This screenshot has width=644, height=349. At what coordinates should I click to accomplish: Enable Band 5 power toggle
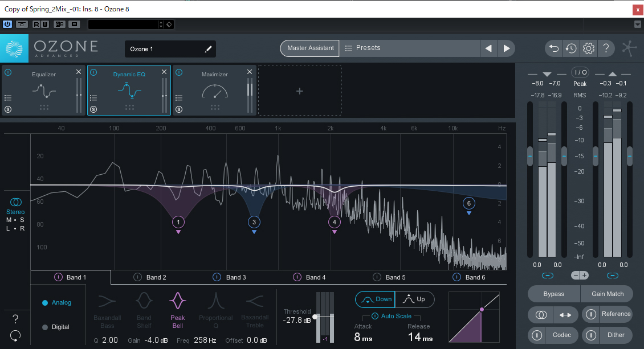coord(377,277)
